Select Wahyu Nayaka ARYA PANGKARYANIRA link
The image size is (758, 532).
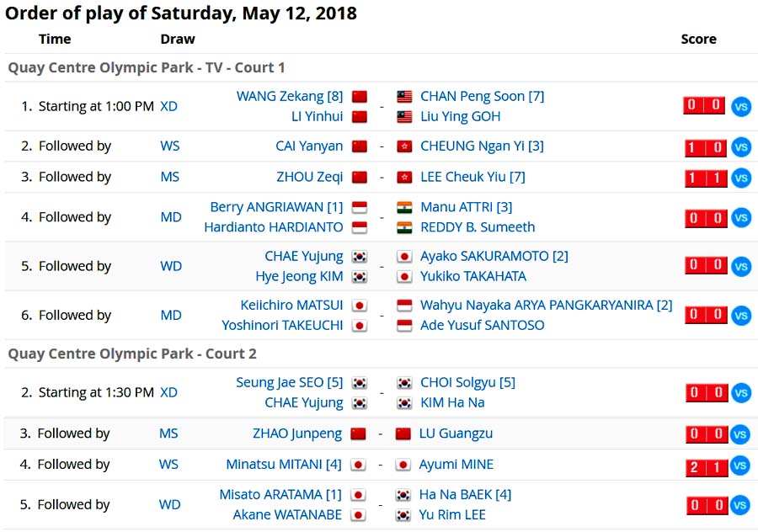click(x=546, y=305)
